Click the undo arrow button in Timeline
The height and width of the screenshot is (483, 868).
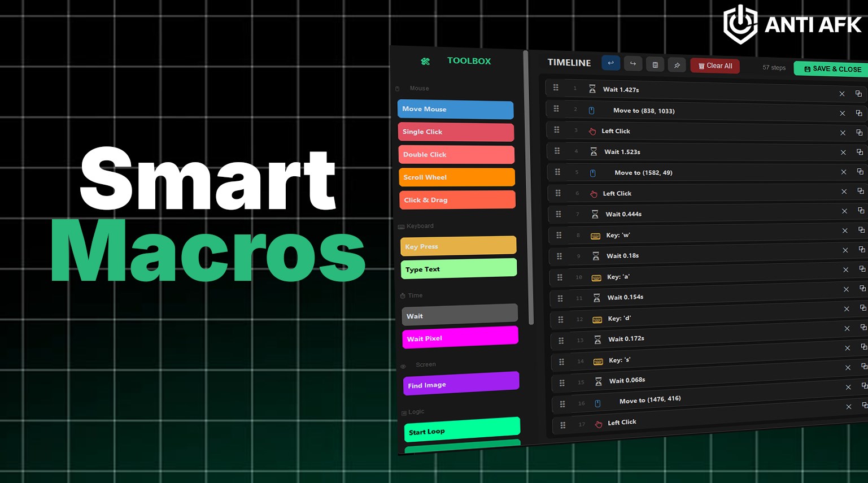610,63
